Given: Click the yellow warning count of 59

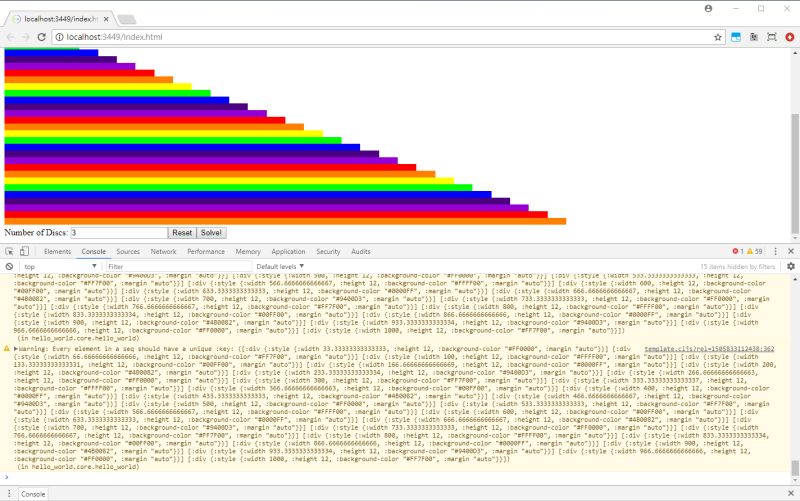Looking at the screenshot, I should tap(755, 251).
